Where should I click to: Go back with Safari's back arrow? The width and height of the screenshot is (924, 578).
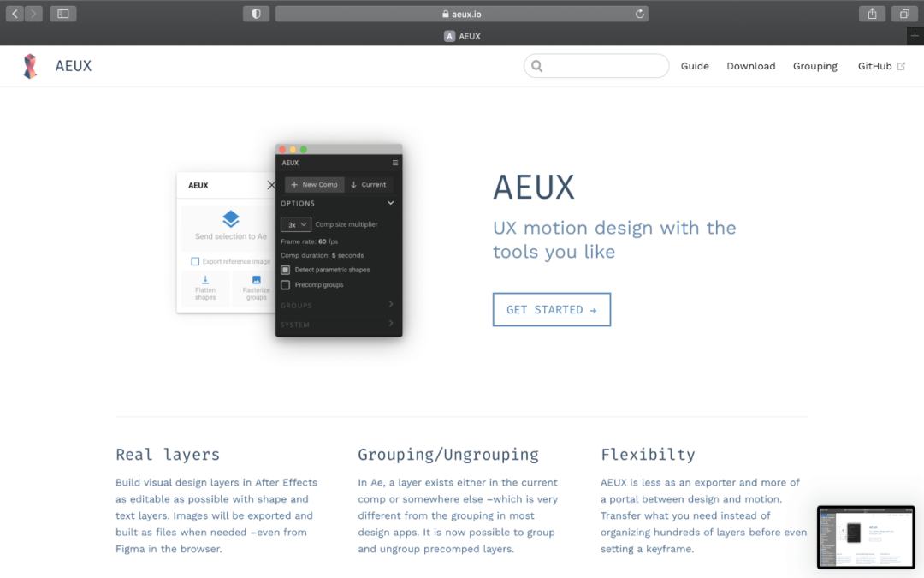[x=15, y=14]
